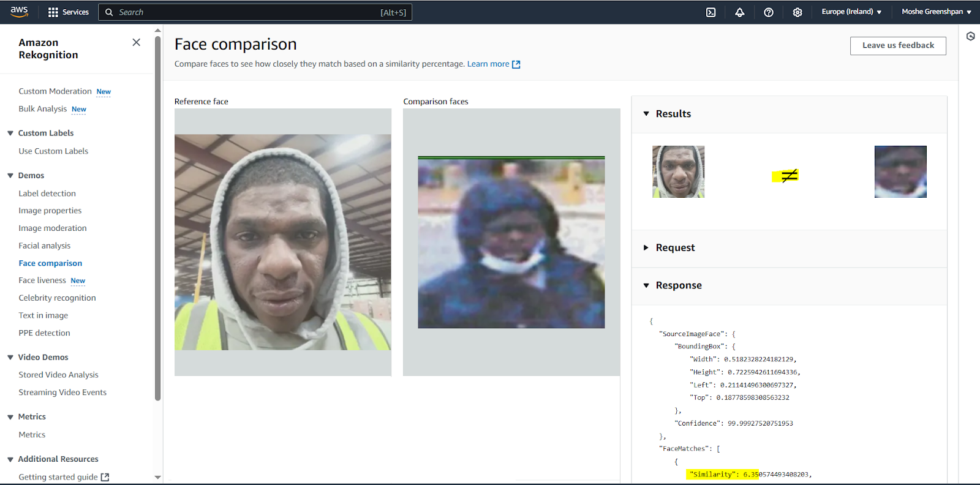Screen dimensions: 980x485
Task: Open the CloudShell terminal icon
Action: click(710, 12)
